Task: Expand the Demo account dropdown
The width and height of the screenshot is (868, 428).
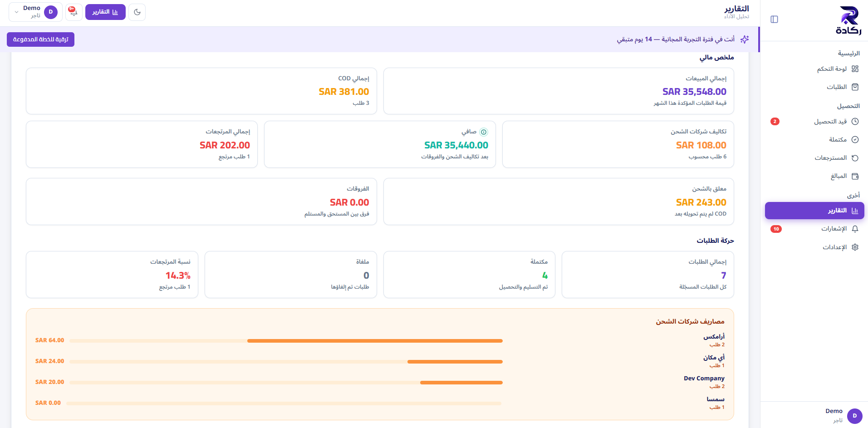Action: coord(35,12)
